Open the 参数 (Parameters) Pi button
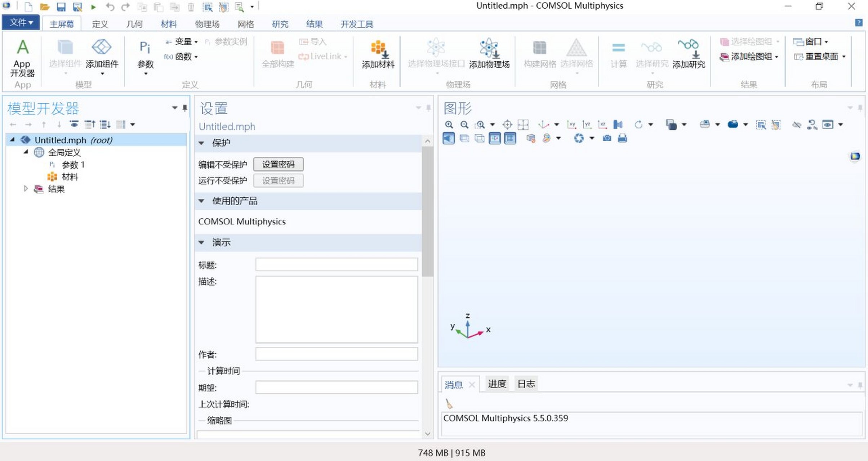868x461 pixels. 145,56
